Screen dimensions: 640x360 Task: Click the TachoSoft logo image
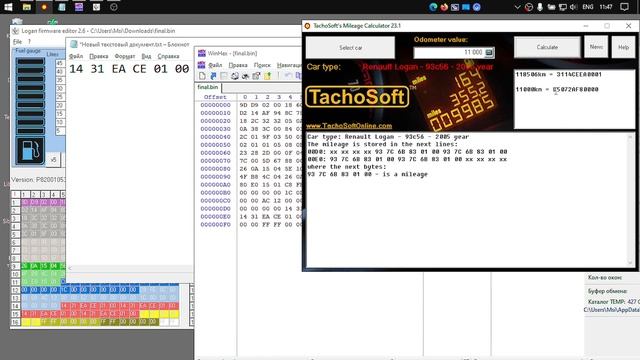[357, 97]
